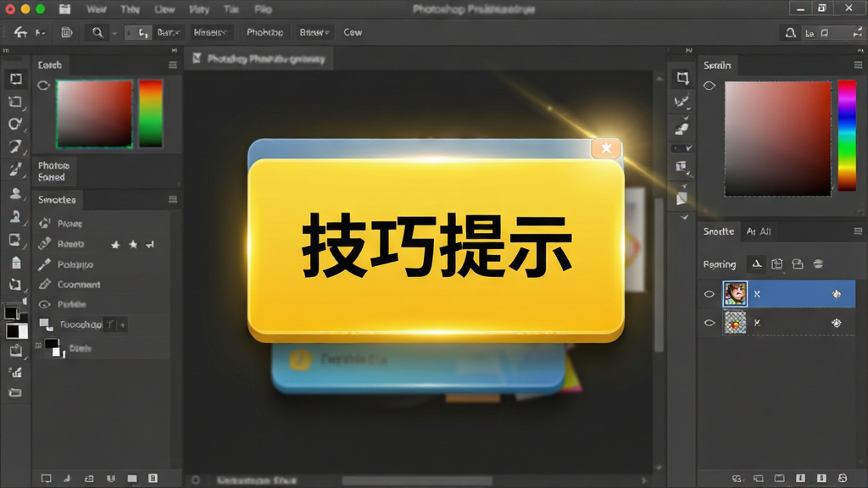Open the right Snotte panel menu
This screenshot has width=868, height=488.
[x=858, y=231]
